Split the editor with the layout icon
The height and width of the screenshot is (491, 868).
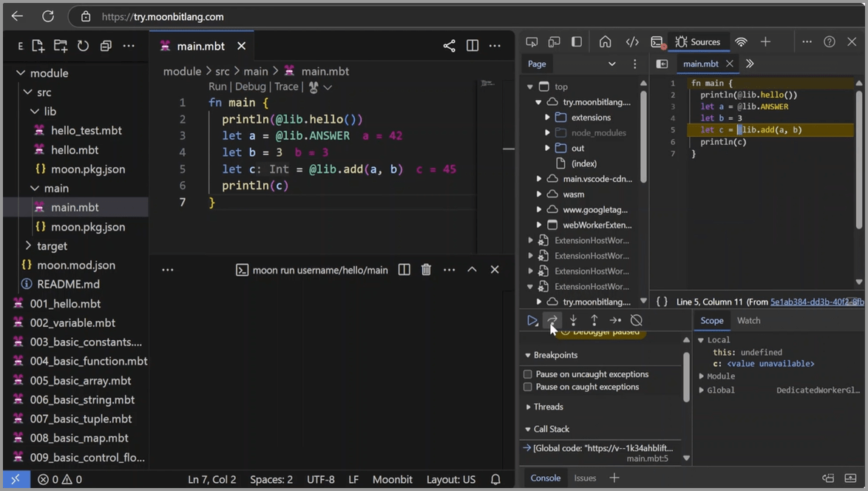coord(472,46)
